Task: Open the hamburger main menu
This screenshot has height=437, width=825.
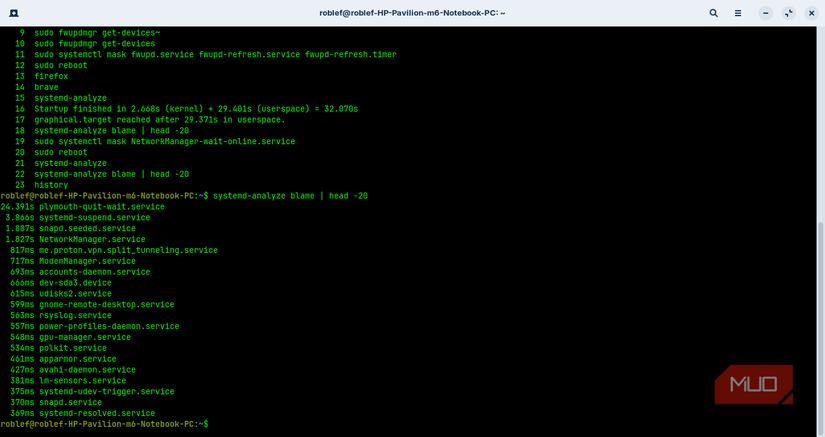Action: click(x=738, y=13)
